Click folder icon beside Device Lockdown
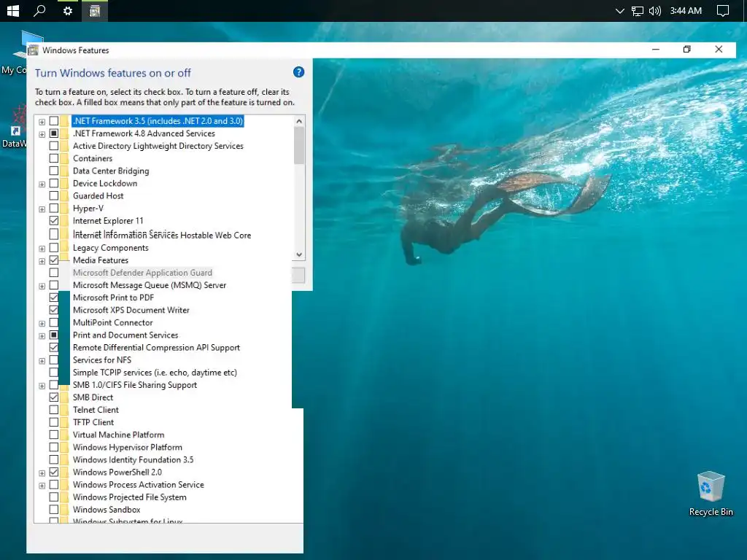 tap(65, 183)
